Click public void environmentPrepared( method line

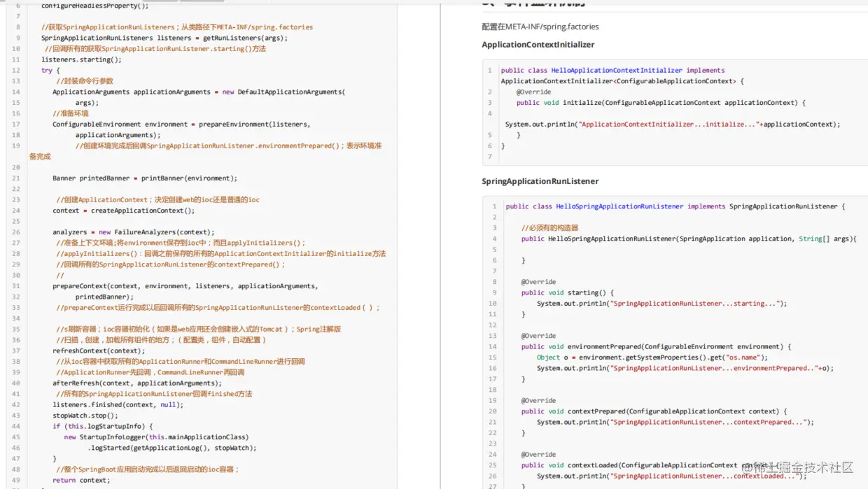[656, 346]
